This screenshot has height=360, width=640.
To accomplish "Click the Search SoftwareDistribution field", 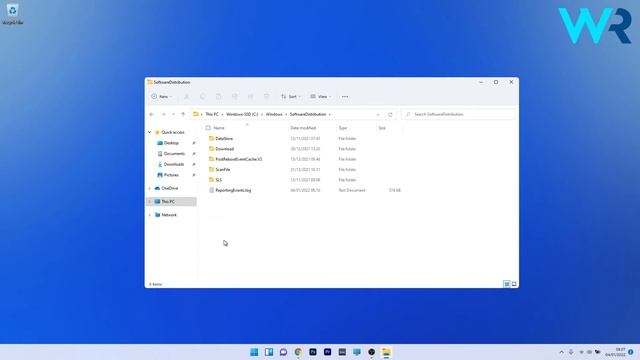I will (x=458, y=114).
